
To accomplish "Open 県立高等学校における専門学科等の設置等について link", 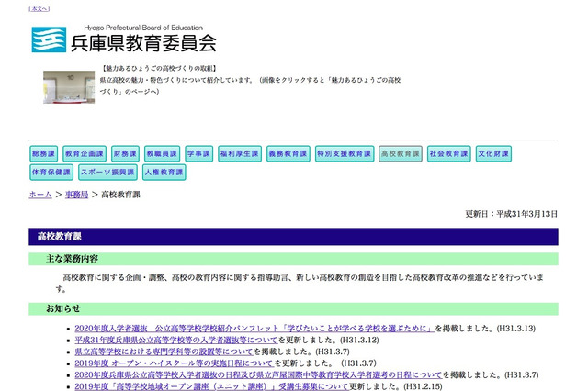I will pos(164,352).
